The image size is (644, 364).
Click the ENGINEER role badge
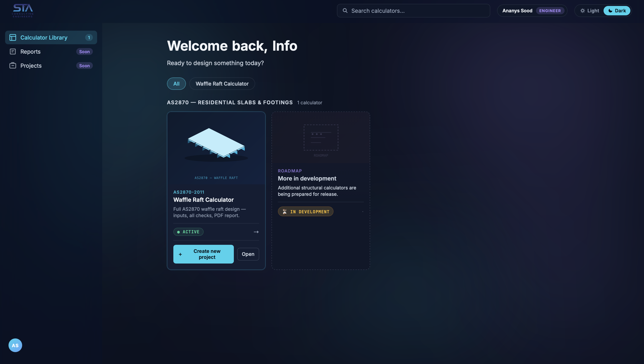(x=550, y=10)
